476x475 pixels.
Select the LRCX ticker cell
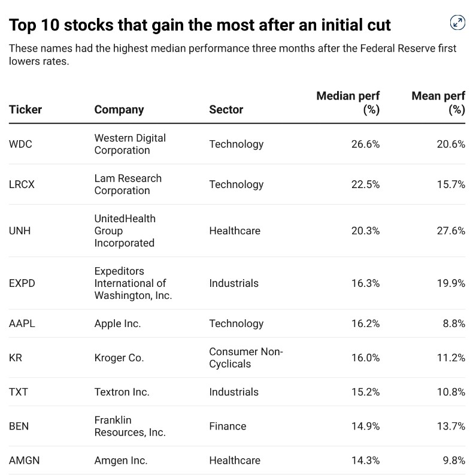[22, 184]
